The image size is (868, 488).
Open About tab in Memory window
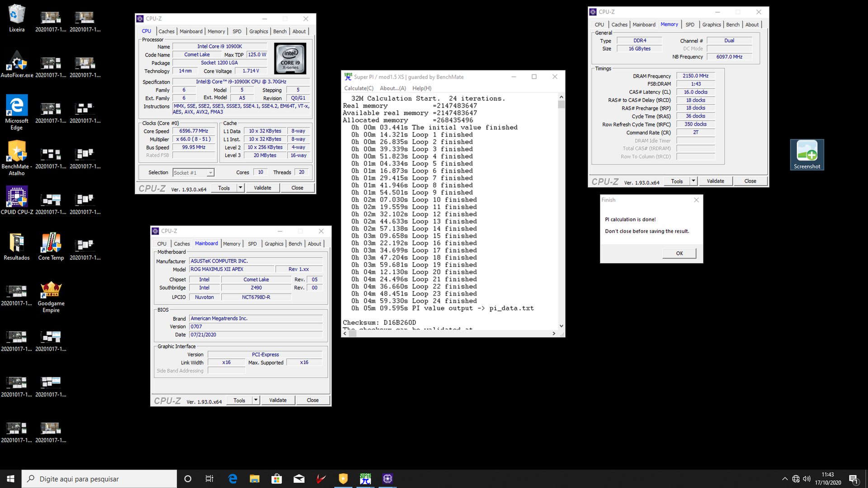tap(752, 25)
